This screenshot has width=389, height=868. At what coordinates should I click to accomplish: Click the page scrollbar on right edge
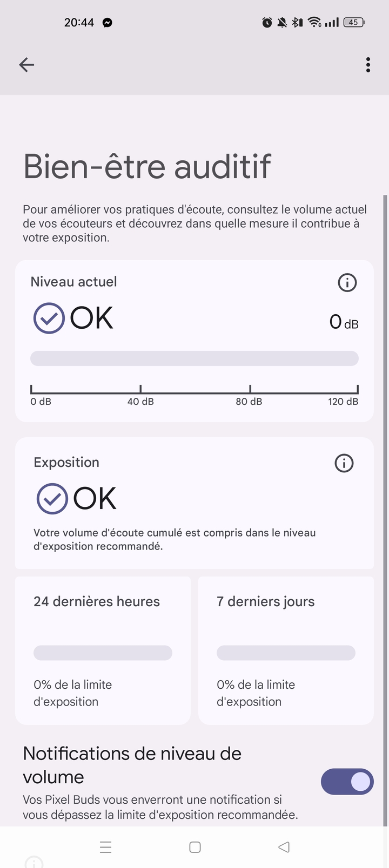tap(385, 486)
